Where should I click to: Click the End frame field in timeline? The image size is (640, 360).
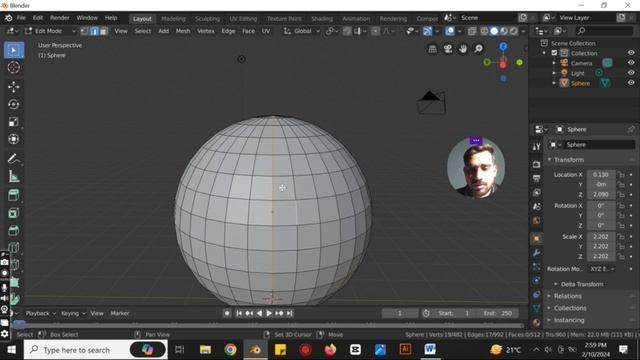pos(498,313)
